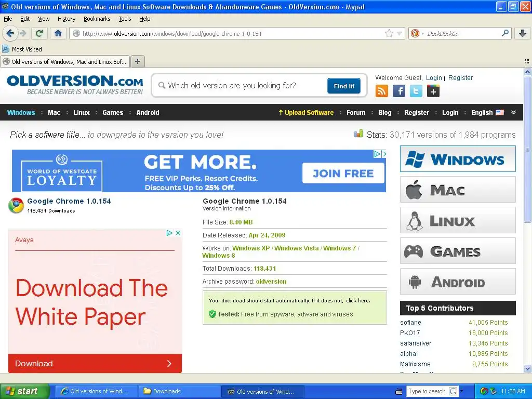The image size is (532, 399).
Task: Click the Games controller category button
Action: 458,251
